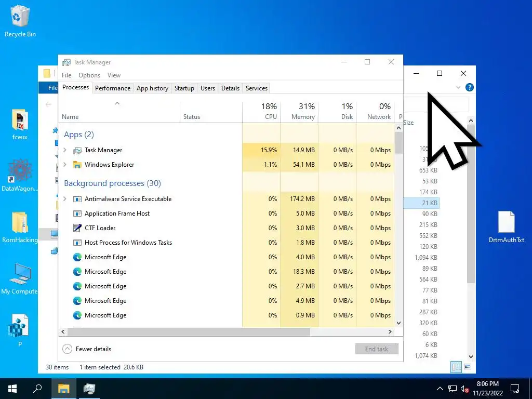Open the network tray icon
532x399 pixels.
[453, 389]
